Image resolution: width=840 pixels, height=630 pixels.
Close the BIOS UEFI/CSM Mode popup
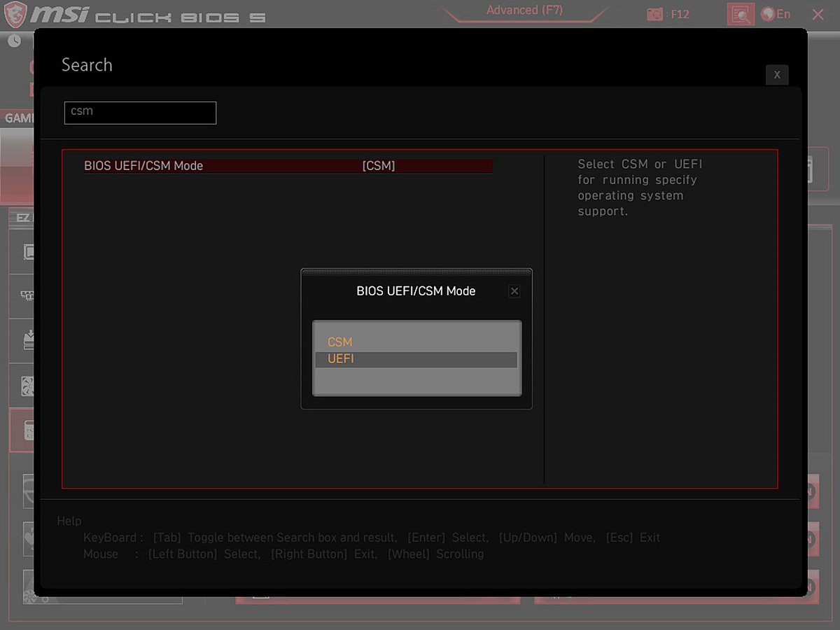pyautogui.click(x=514, y=291)
